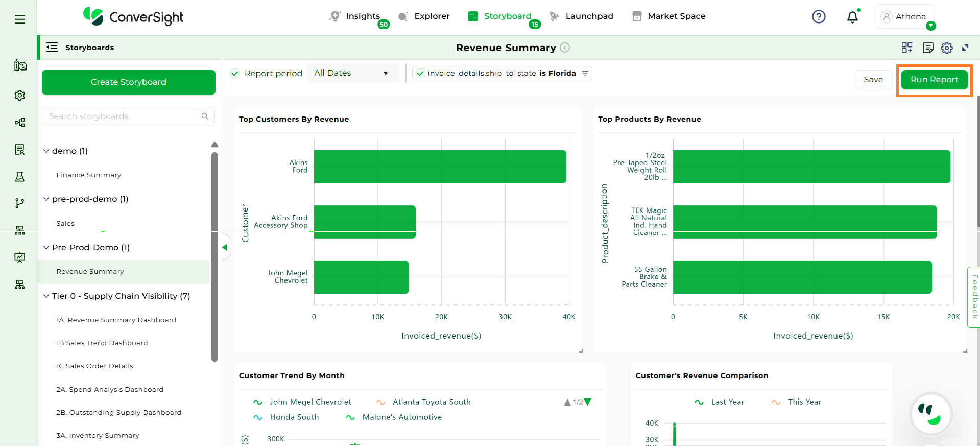
Task: Uncheck the ship_to_state Florida filter
Action: pyautogui.click(x=420, y=74)
